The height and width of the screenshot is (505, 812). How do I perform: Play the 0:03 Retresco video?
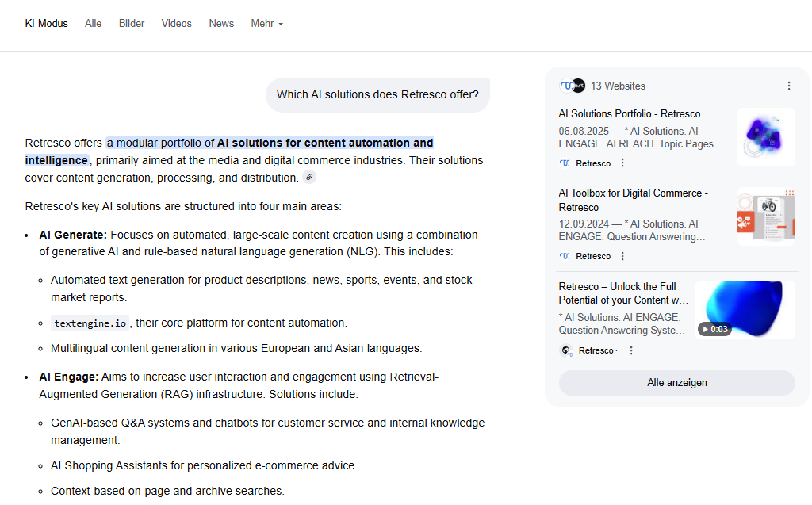click(745, 310)
